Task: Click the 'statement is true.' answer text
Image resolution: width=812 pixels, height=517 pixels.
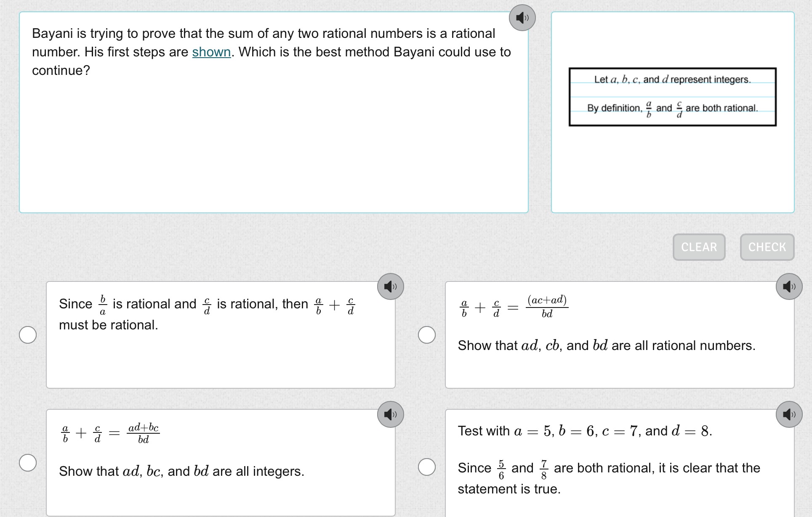Action: click(x=509, y=489)
